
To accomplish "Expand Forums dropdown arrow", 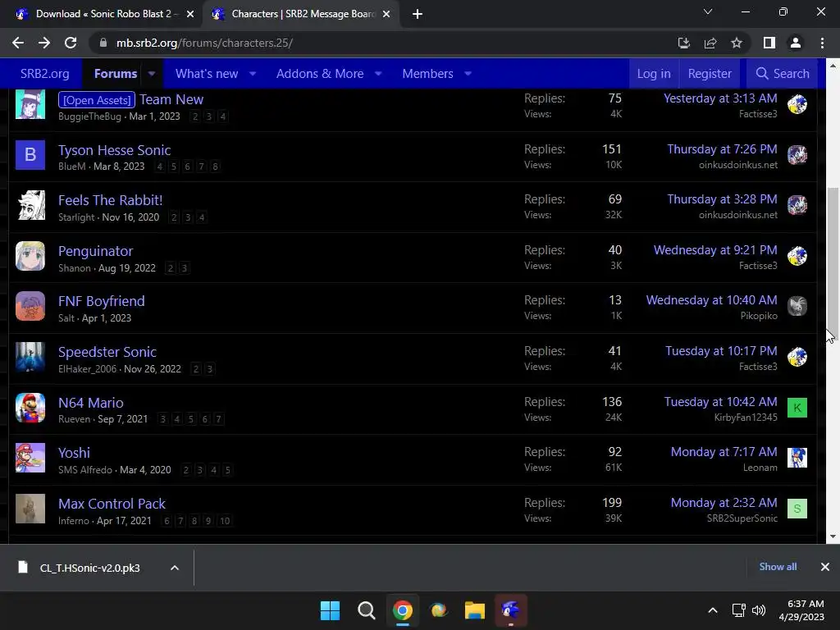I will click(152, 73).
